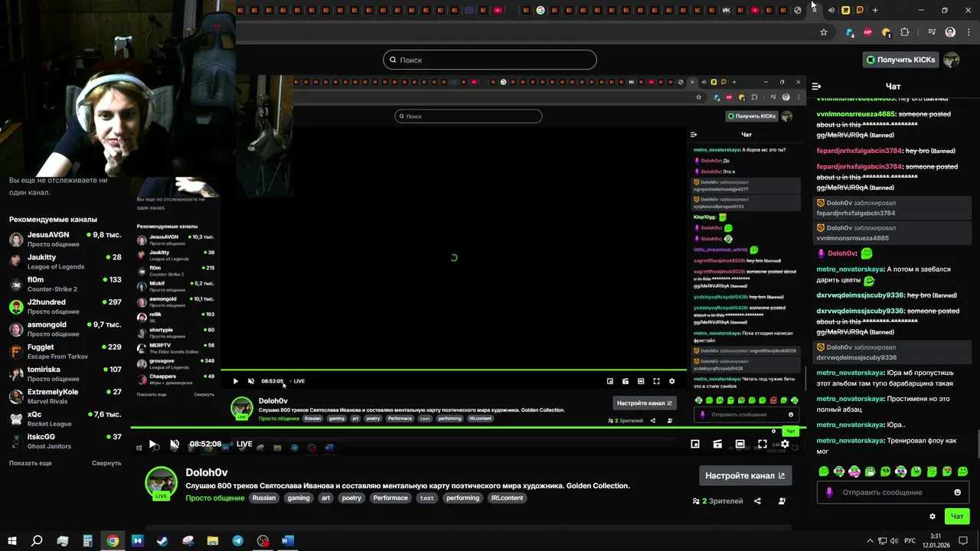Open tomiriska recommended channel

pos(65,373)
